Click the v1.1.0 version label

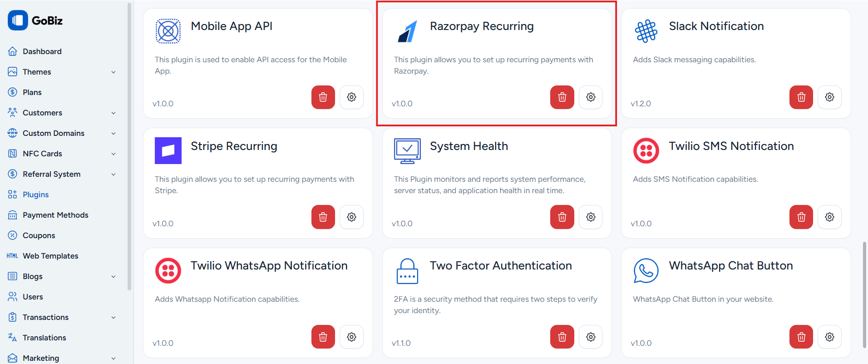click(x=401, y=343)
